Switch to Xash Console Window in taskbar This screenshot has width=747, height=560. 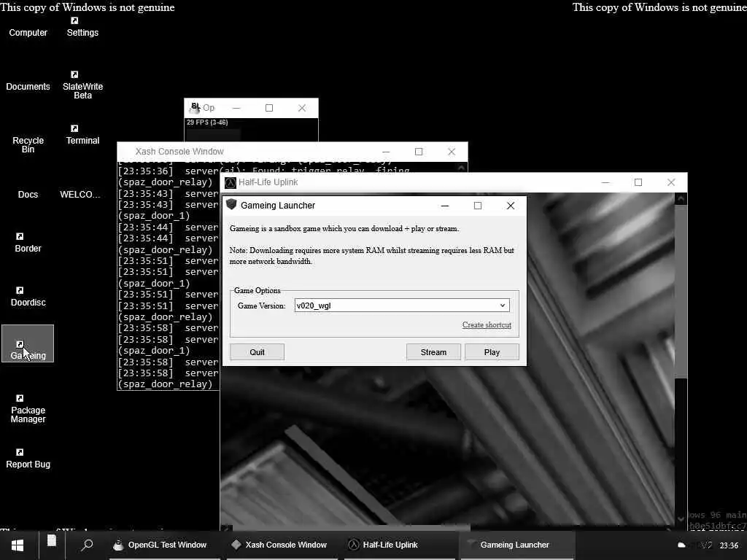pos(282,545)
